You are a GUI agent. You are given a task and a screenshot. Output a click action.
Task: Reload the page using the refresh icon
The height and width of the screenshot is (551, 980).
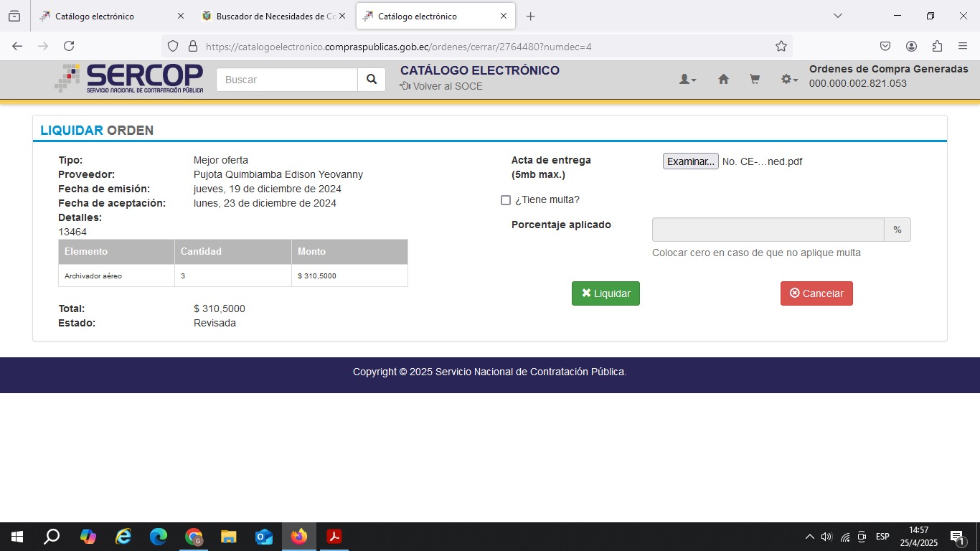coord(69,46)
